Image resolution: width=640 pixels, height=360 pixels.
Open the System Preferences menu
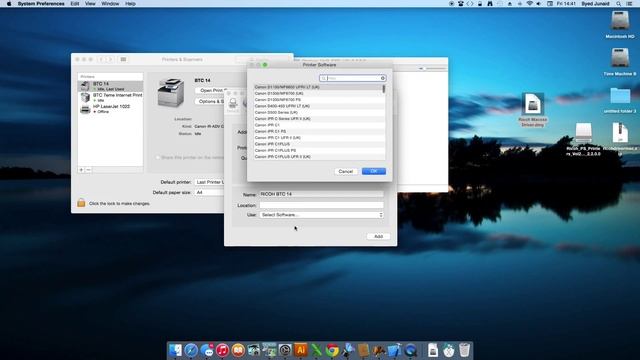tap(41, 4)
